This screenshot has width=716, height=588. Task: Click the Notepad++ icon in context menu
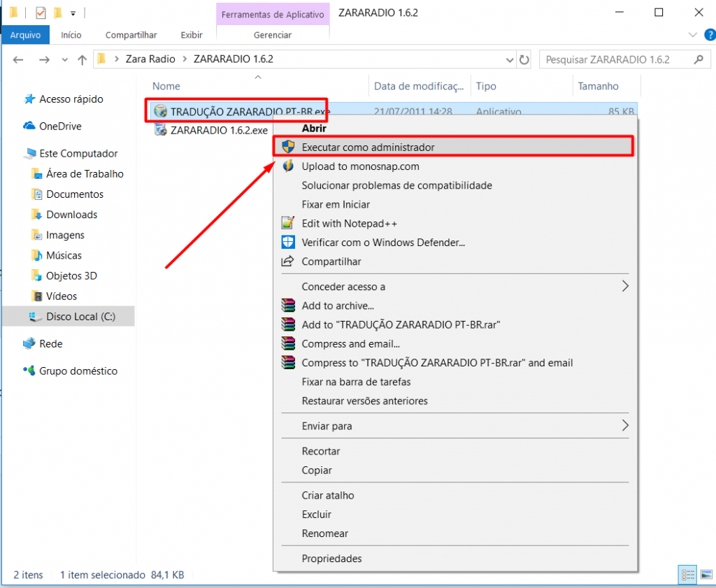tap(288, 224)
